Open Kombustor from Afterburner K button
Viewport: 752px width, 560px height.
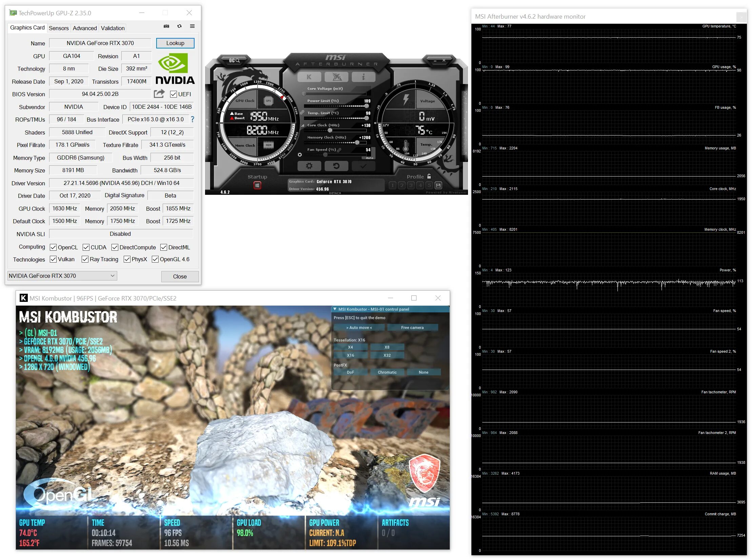(x=309, y=77)
